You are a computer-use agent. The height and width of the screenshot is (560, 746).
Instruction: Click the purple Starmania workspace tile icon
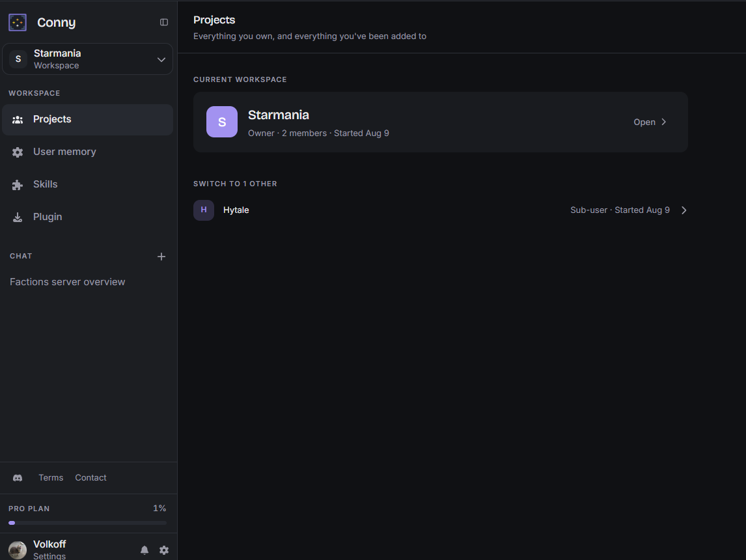tap(222, 122)
